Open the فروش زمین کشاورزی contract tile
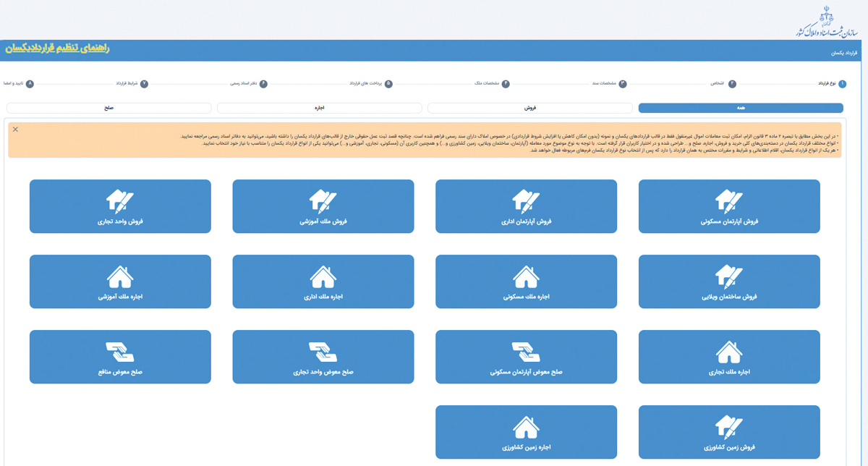 coord(729,432)
